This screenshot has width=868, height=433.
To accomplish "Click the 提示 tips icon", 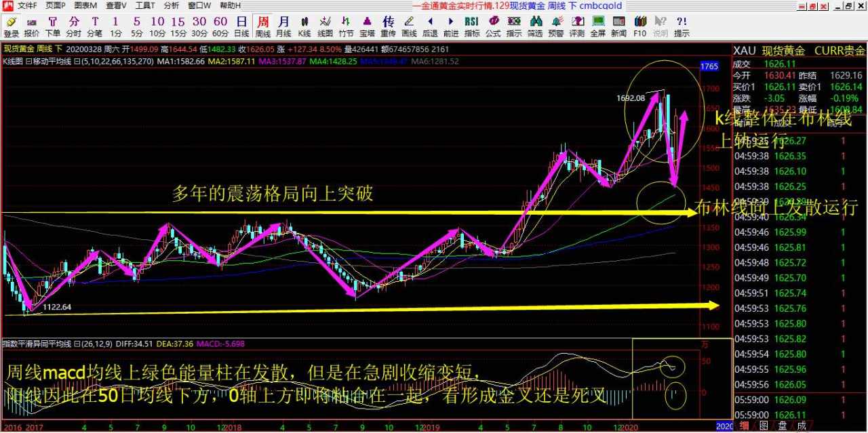I will 682,26.
